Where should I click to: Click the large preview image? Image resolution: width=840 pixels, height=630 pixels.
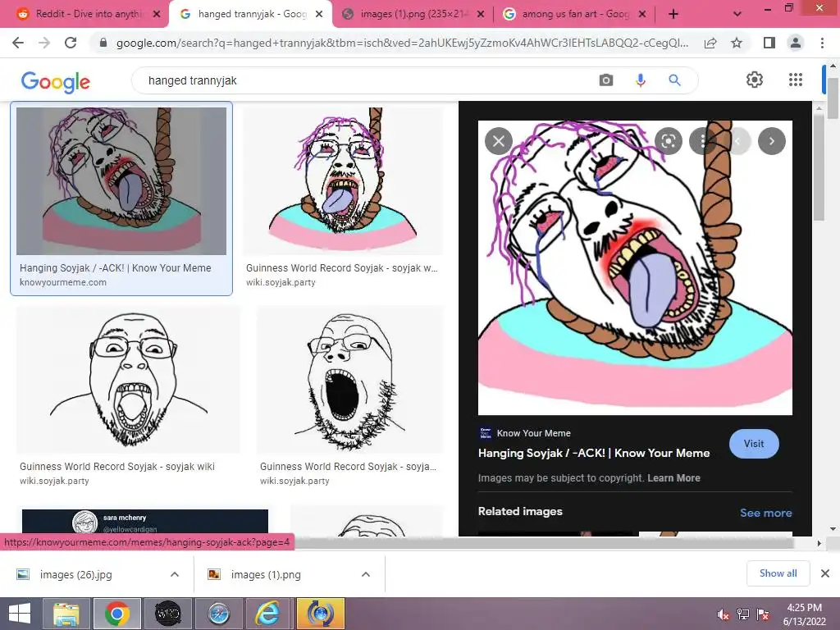coord(635,268)
